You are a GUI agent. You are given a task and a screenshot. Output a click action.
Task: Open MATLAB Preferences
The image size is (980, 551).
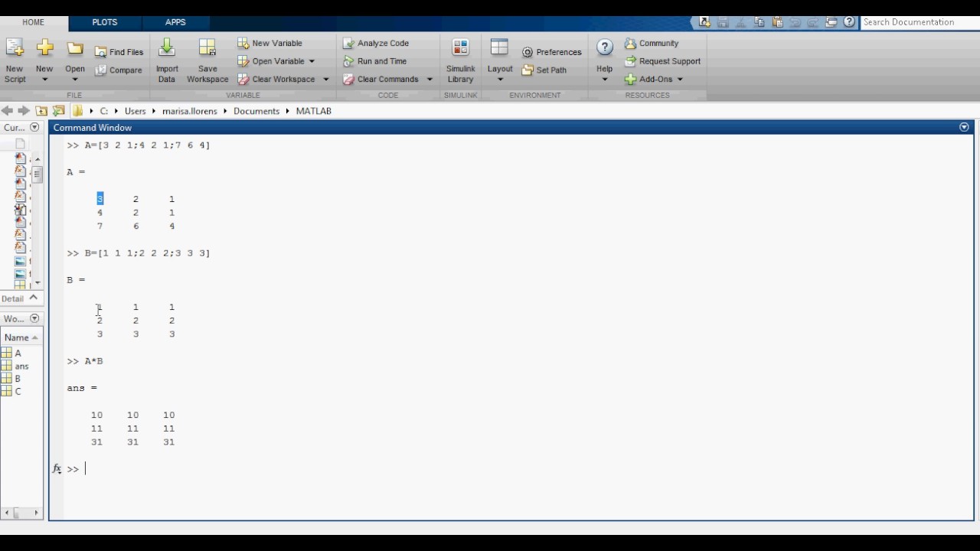point(551,52)
